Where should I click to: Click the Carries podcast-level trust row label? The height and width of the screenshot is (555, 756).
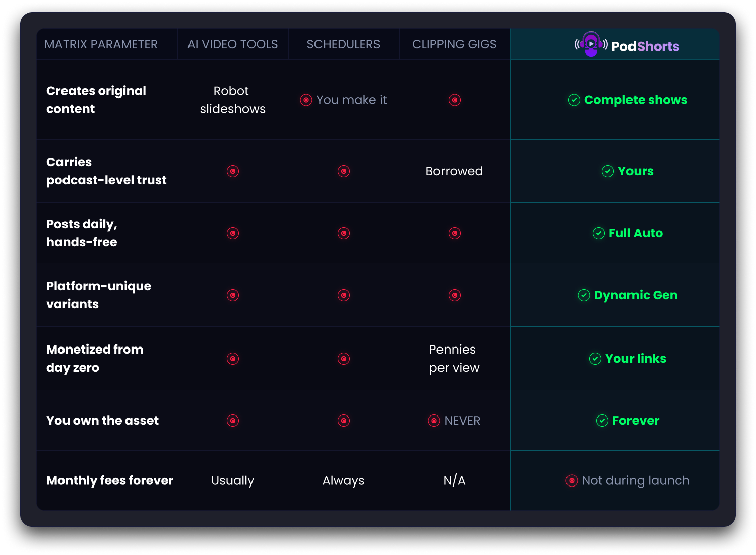pyautogui.click(x=106, y=171)
